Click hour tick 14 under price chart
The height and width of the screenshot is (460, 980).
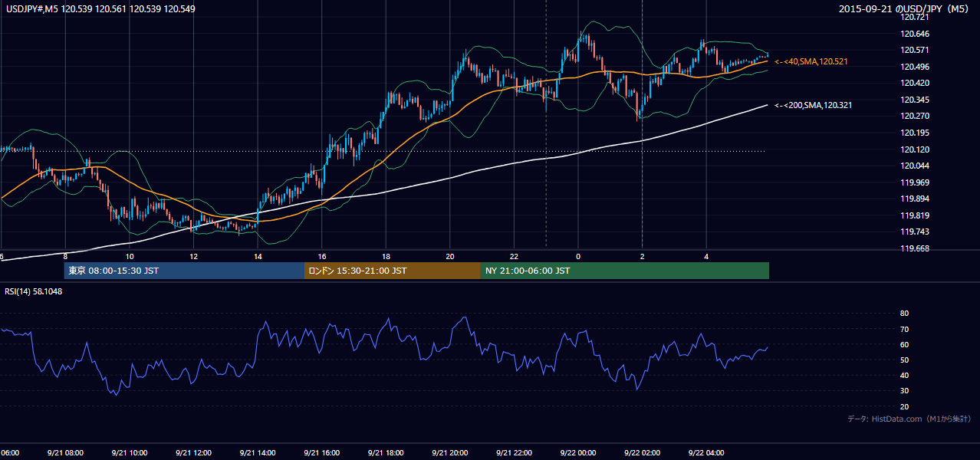tap(258, 256)
